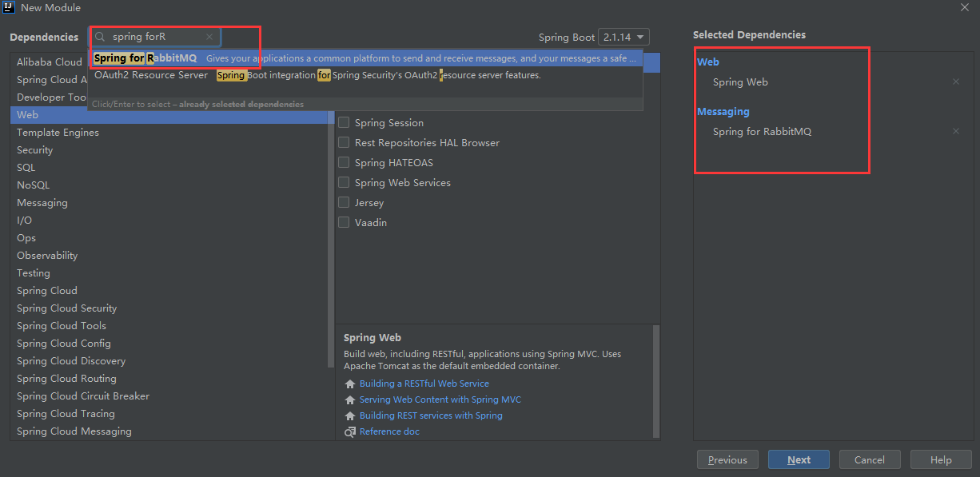Tick the Vaadin checkbox
The height and width of the screenshot is (477, 980).
[x=344, y=222]
